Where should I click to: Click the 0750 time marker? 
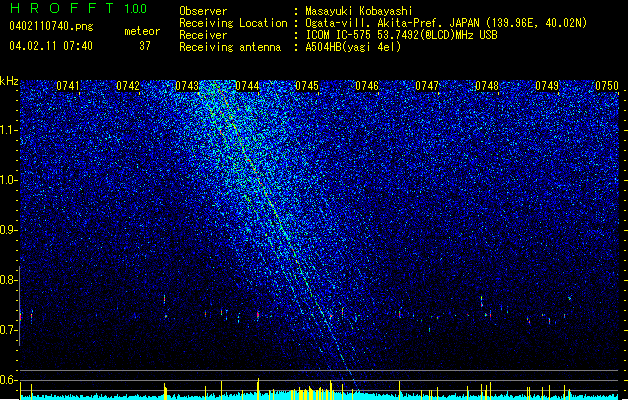[607, 86]
